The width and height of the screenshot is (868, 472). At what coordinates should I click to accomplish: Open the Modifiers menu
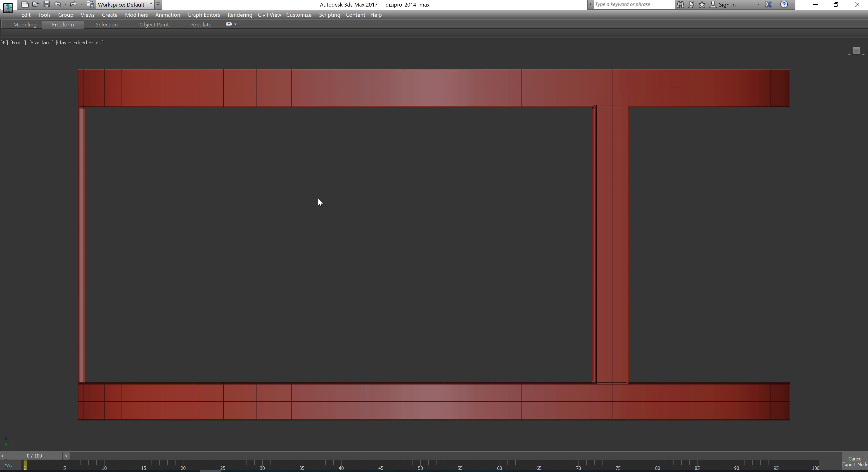[136, 15]
